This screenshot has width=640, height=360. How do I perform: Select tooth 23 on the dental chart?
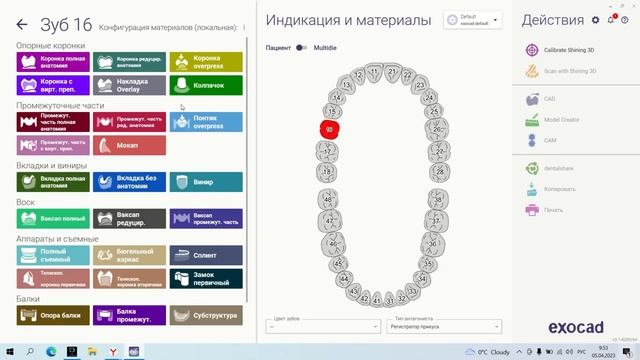[x=420, y=85]
